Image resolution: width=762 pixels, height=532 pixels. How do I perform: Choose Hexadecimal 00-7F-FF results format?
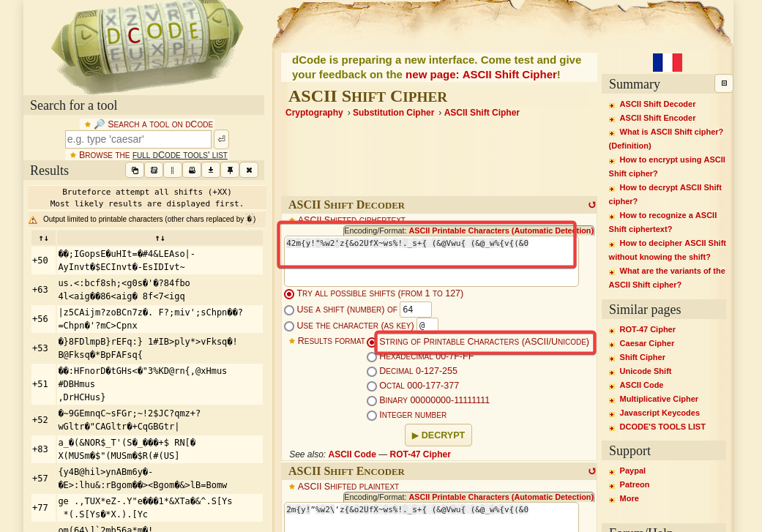pos(372,357)
